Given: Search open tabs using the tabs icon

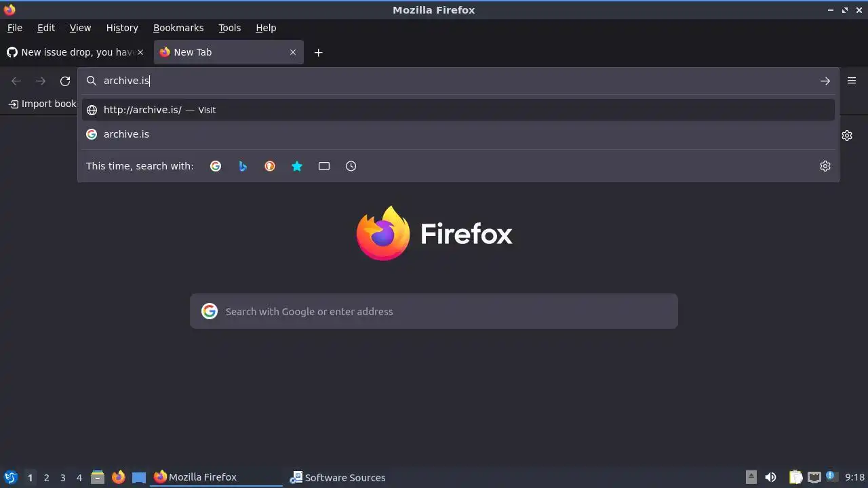Looking at the screenshot, I should [324, 166].
